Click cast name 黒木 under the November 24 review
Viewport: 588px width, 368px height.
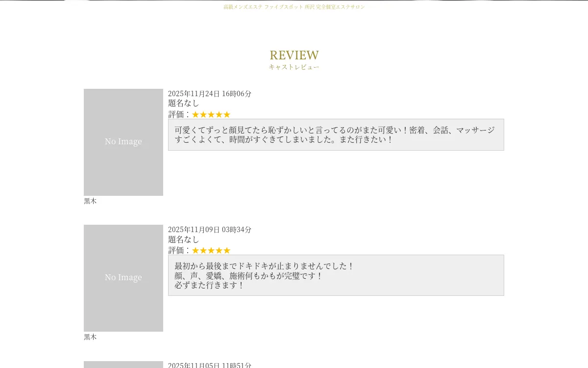click(x=90, y=201)
